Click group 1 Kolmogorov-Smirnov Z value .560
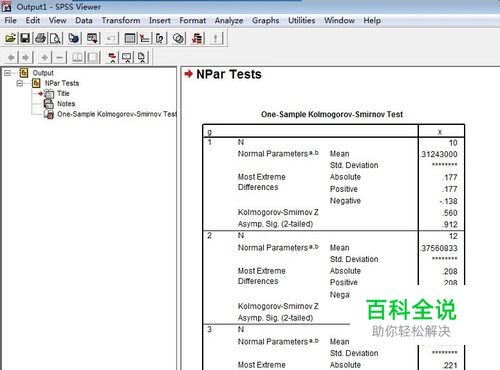This screenshot has height=370, width=500. pos(450,213)
